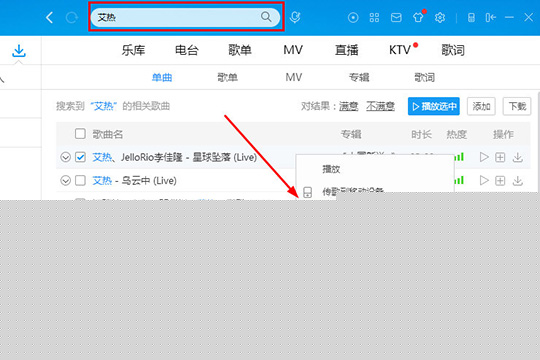
Task: Click the 歌曲名 column header
Action: coord(108,134)
